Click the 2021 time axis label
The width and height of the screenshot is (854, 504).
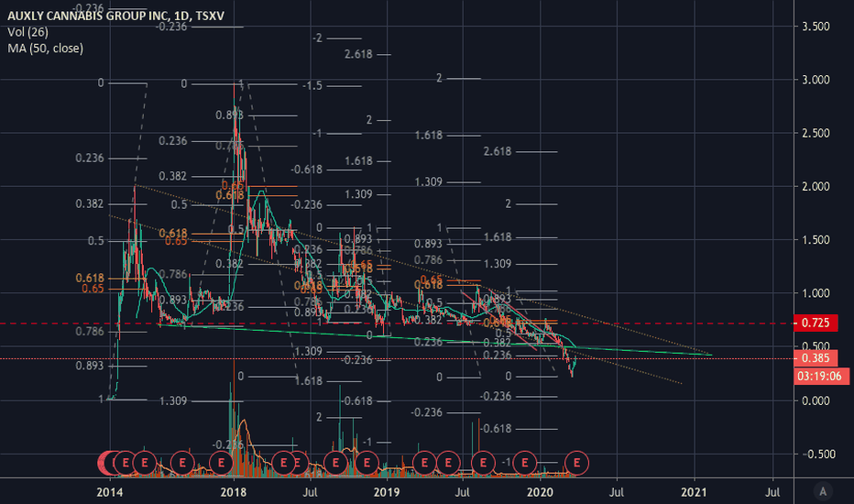point(694,493)
